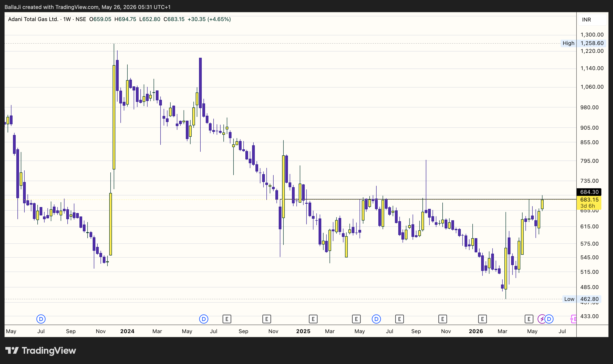Click the dividend marker near Jul 2023
The image size is (613, 364).
(x=41, y=319)
